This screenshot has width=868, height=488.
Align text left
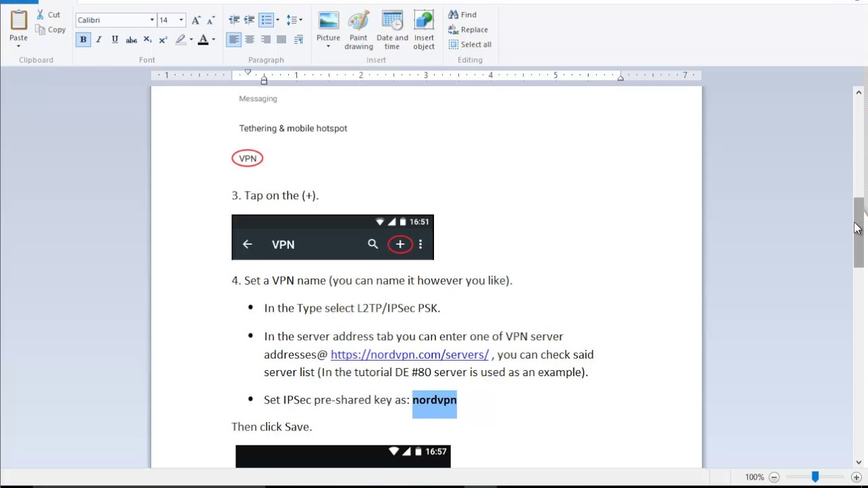click(234, 40)
